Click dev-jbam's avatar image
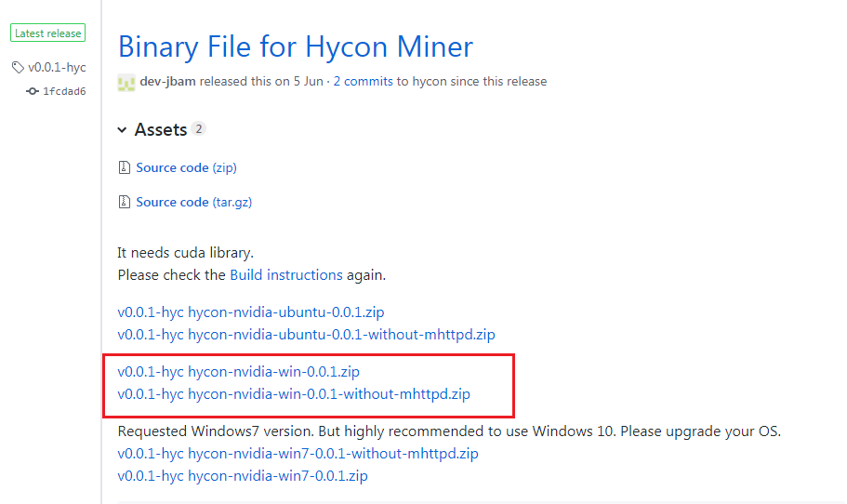Image resolution: width=847 pixels, height=504 pixels. pyautogui.click(x=126, y=83)
